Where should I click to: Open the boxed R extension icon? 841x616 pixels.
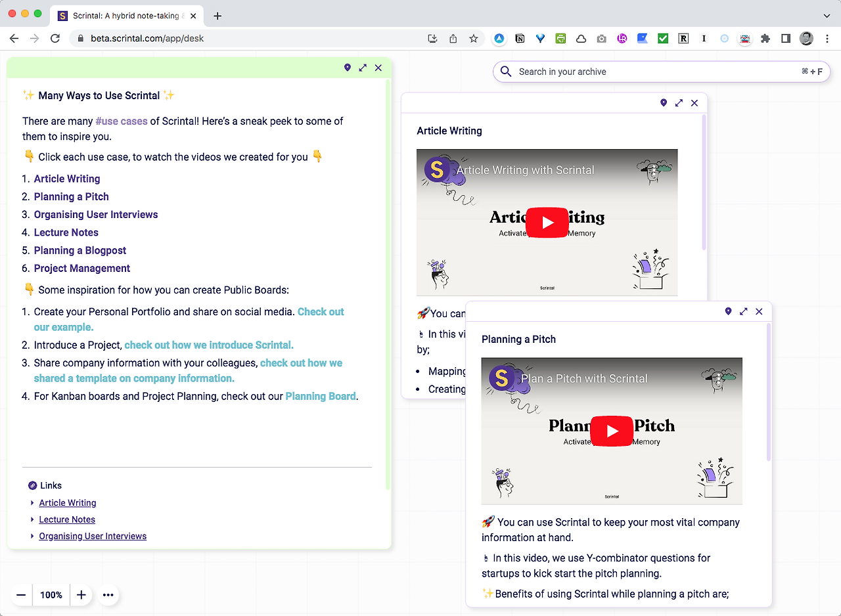point(683,39)
